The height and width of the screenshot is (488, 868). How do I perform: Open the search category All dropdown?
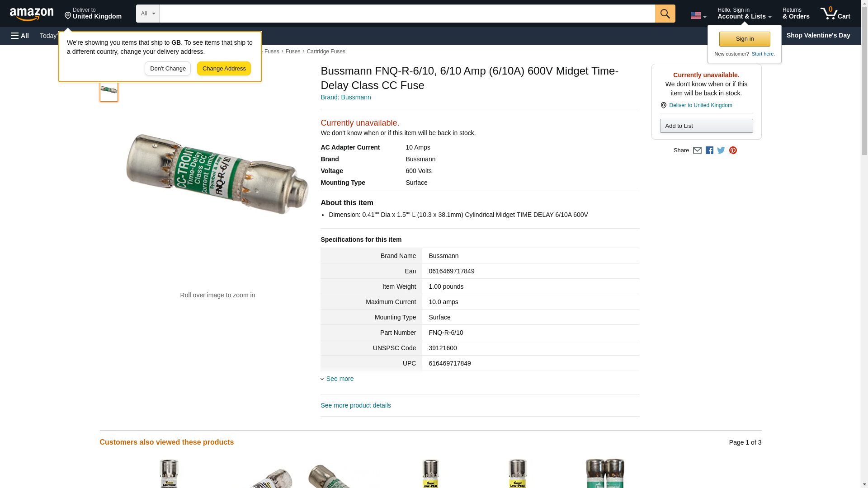tap(147, 14)
